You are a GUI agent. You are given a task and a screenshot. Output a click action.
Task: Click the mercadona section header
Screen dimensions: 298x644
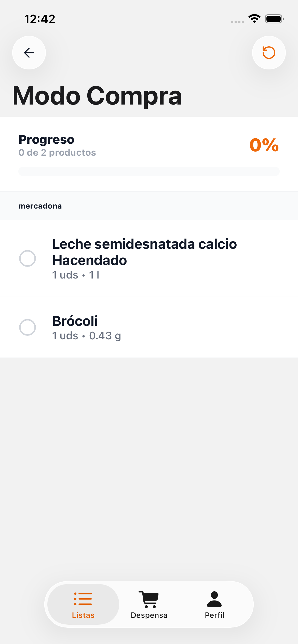[40, 206]
